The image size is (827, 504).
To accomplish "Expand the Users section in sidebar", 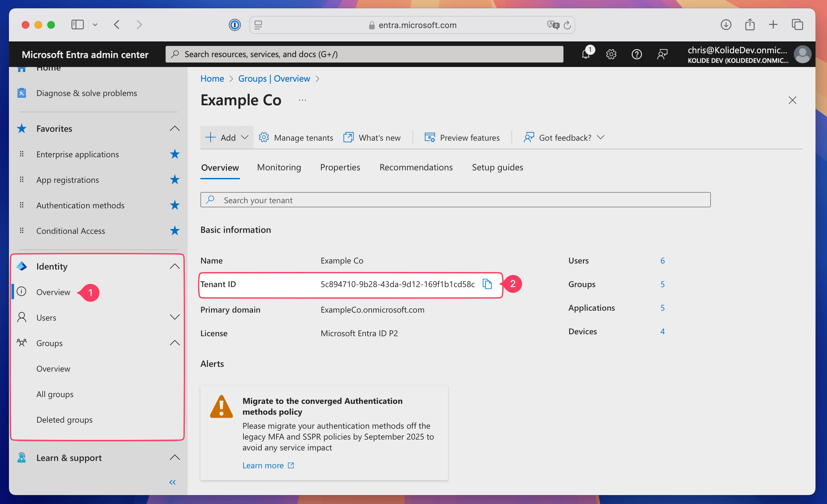I will click(x=175, y=317).
